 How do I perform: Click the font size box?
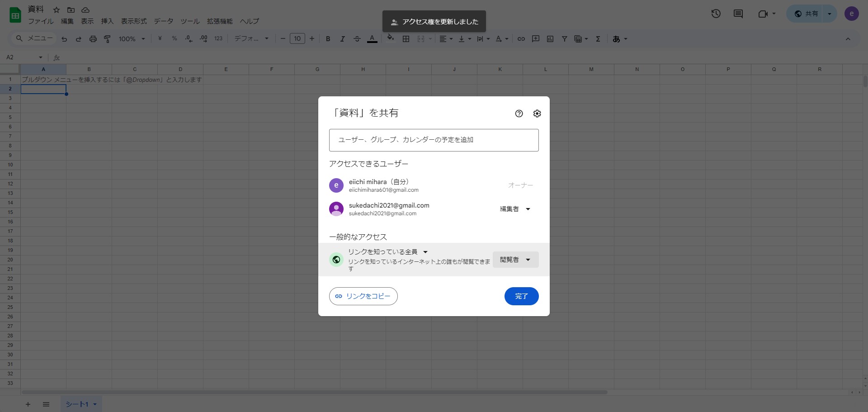pos(297,39)
